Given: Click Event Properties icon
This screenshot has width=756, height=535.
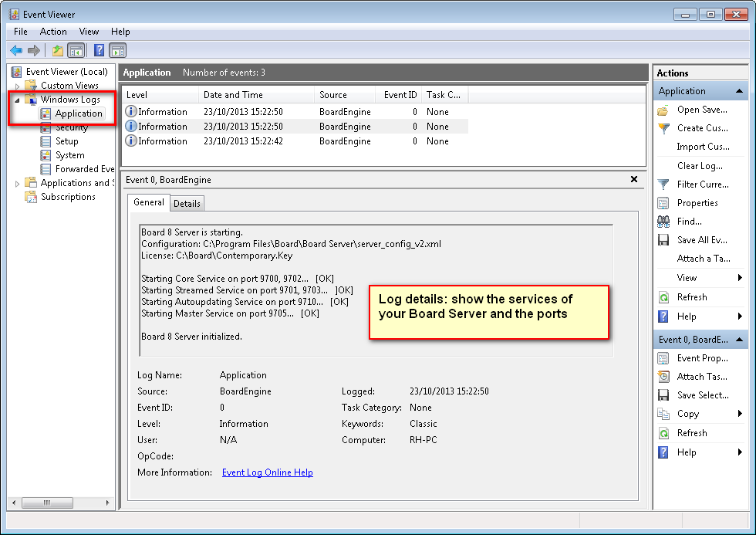Looking at the screenshot, I should pos(663,358).
